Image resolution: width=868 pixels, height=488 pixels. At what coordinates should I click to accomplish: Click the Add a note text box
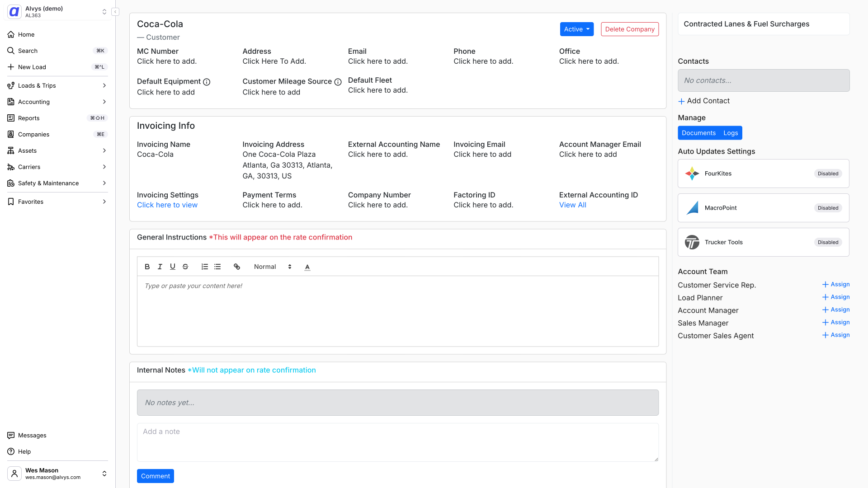pos(398,442)
